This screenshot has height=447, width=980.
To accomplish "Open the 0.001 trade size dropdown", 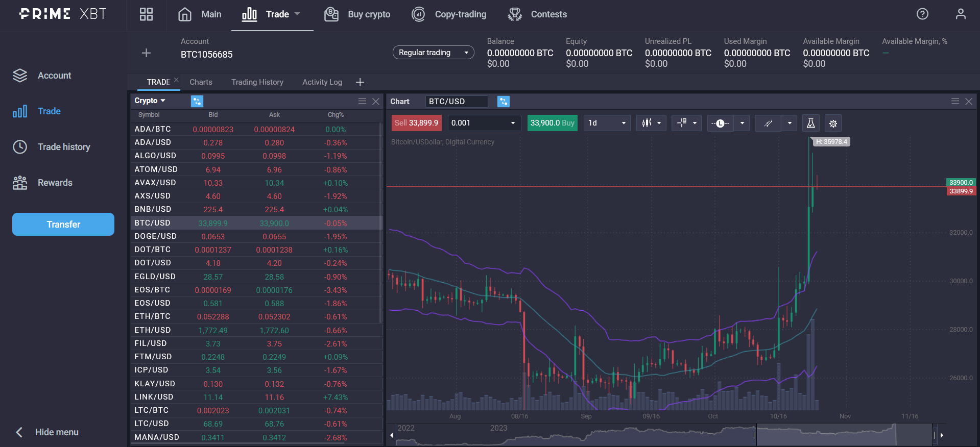I will 484,123.
